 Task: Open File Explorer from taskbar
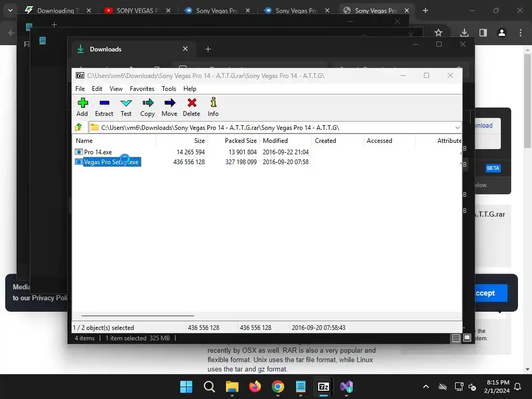coord(232,387)
